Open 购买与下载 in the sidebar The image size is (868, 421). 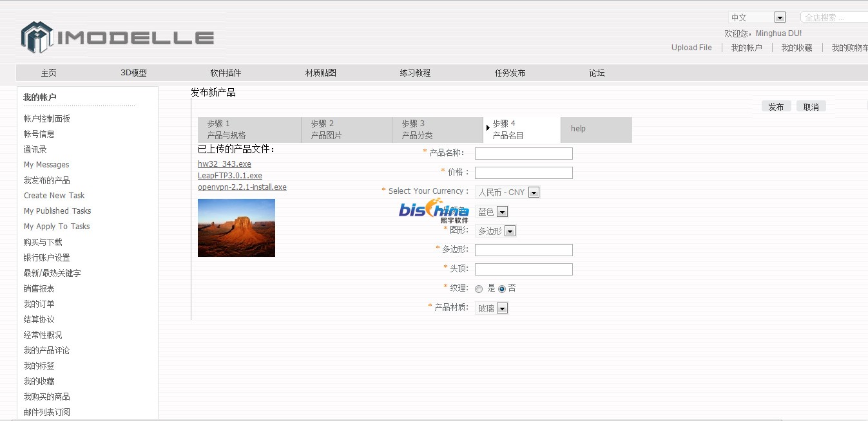pos(43,242)
